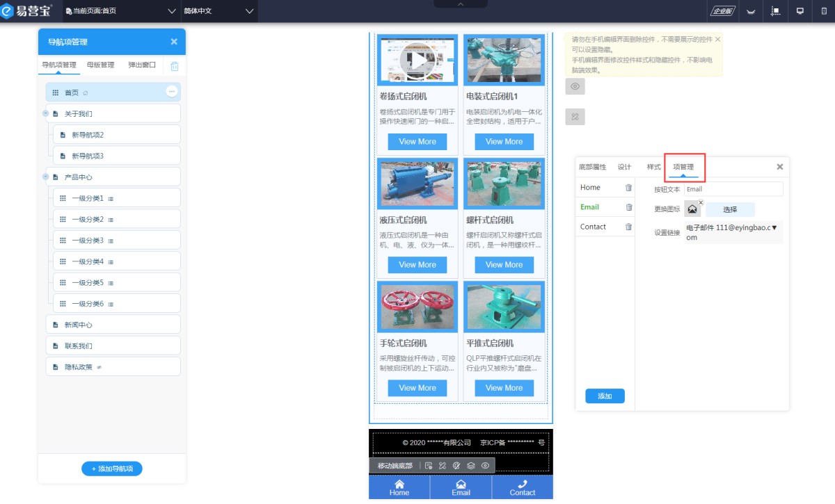Screen dimensions: 835x504
Task: Switch to the 底部属性 tab
Action: pos(593,167)
